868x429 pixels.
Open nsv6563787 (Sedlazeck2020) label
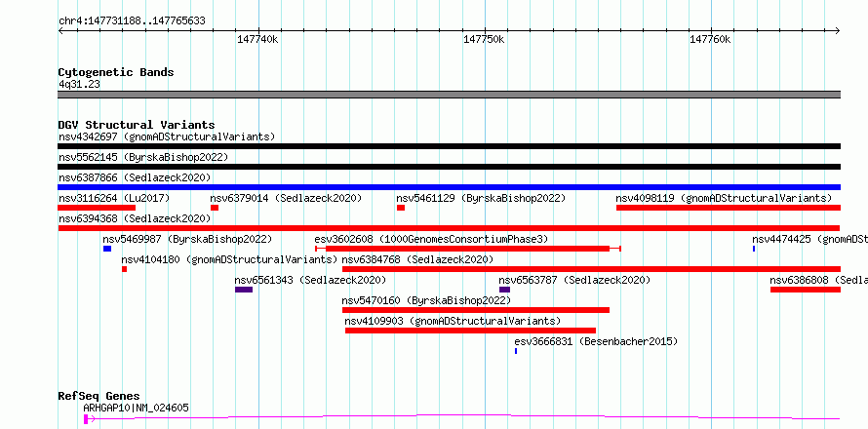click(x=574, y=280)
